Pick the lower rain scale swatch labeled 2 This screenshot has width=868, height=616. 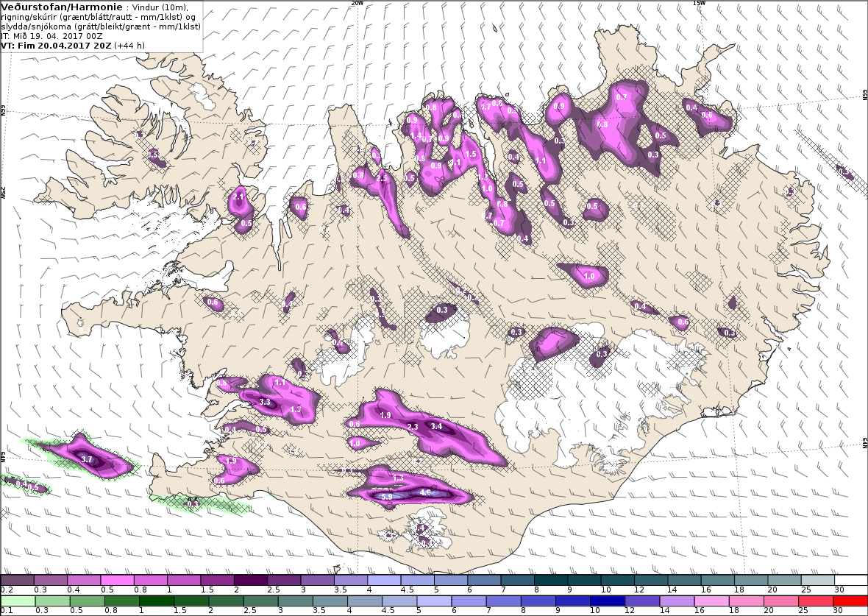[x=225, y=601]
